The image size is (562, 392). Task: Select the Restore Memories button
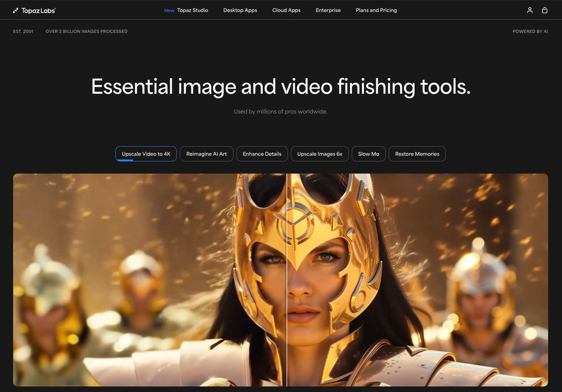click(417, 154)
